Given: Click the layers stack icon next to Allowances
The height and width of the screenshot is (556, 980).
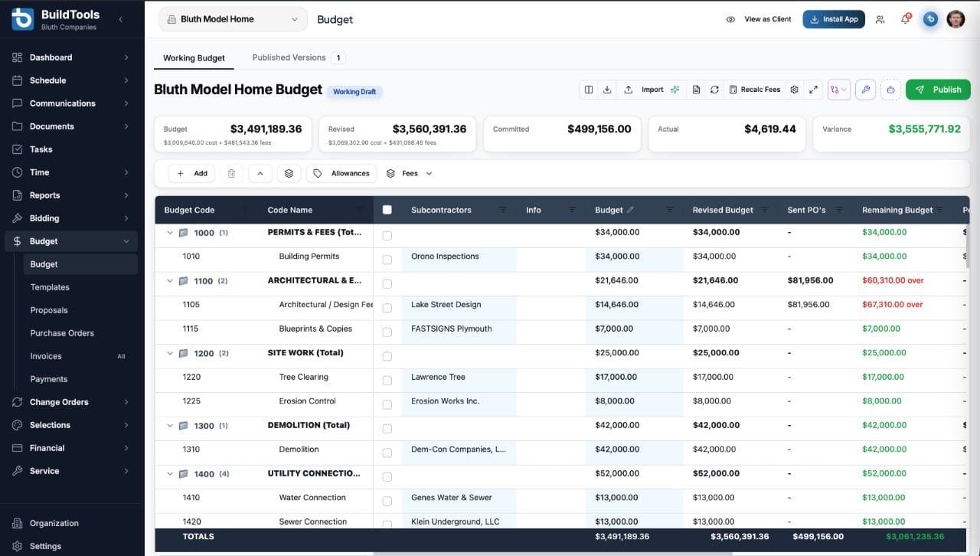Looking at the screenshot, I should pyautogui.click(x=289, y=174).
